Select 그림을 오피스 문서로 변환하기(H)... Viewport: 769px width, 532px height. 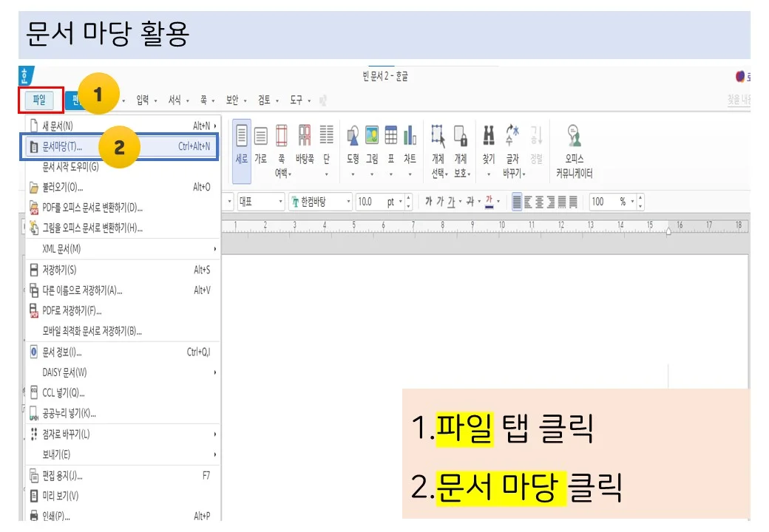pos(123,228)
